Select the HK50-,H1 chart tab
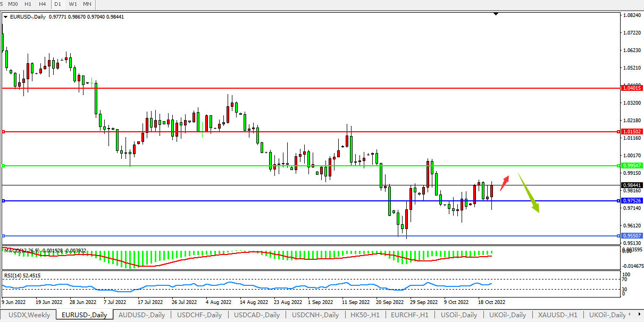Screen dimensions: 644x322 (x=365, y=315)
